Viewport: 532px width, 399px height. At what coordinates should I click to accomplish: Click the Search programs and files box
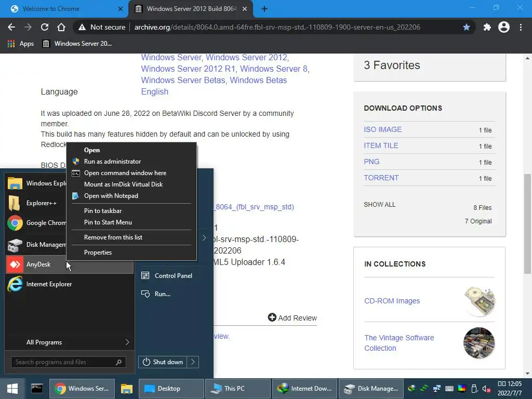click(x=68, y=362)
